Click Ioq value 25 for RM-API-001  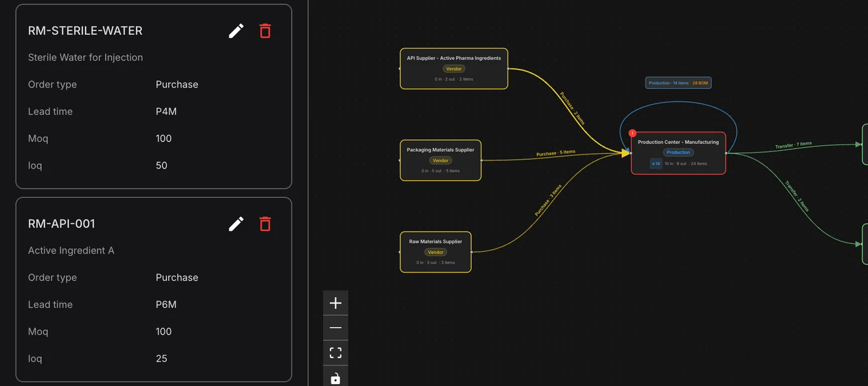(161, 359)
